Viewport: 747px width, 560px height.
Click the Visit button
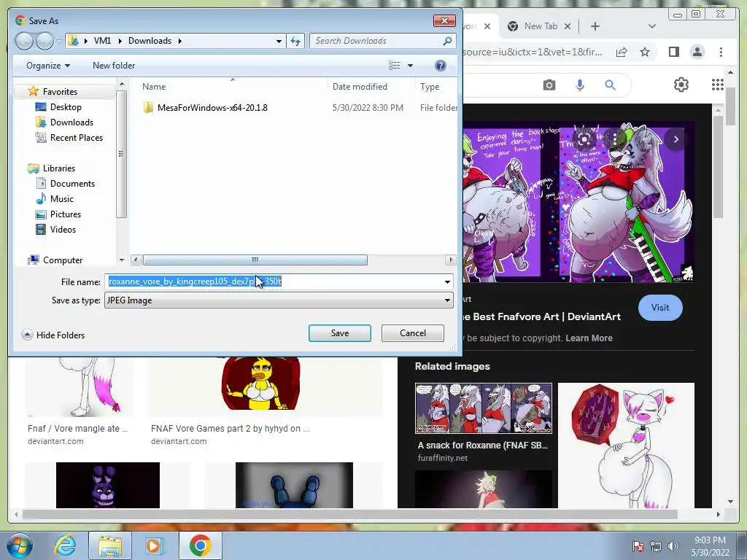659,308
